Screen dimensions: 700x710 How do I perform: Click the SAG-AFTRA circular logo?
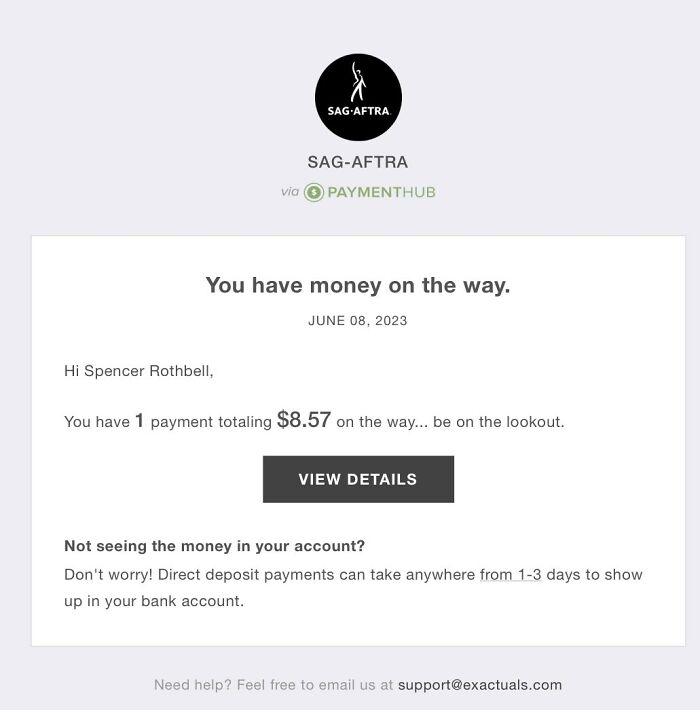(358, 97)
